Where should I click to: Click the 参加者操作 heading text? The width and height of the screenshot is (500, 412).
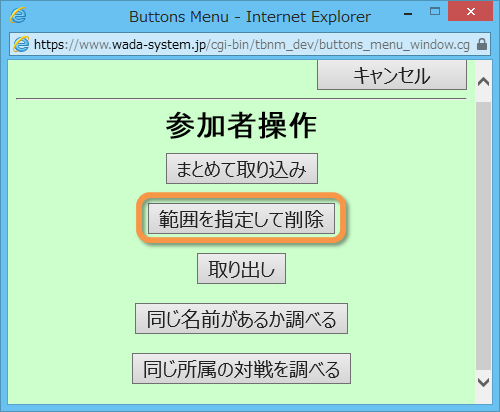point(241,125)
